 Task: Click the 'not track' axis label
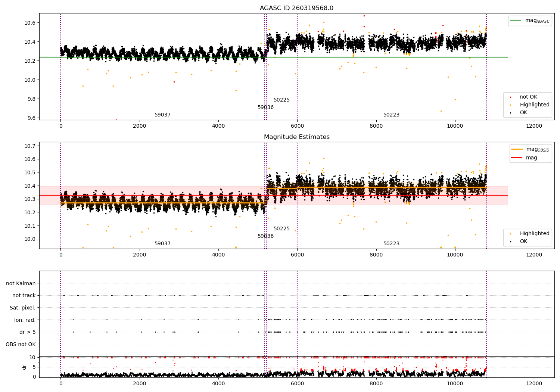[24, 295]
